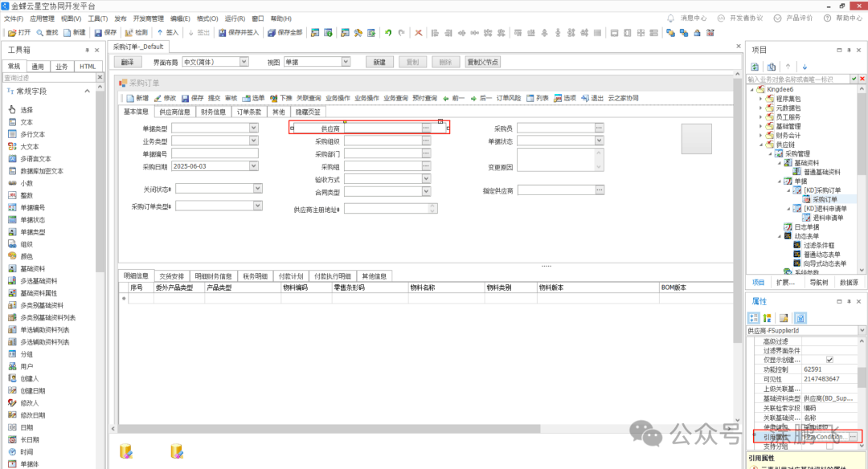Screen dimensions: 868x469
Task: Click the red X delete toolbar icon
Action: (418, 33)
